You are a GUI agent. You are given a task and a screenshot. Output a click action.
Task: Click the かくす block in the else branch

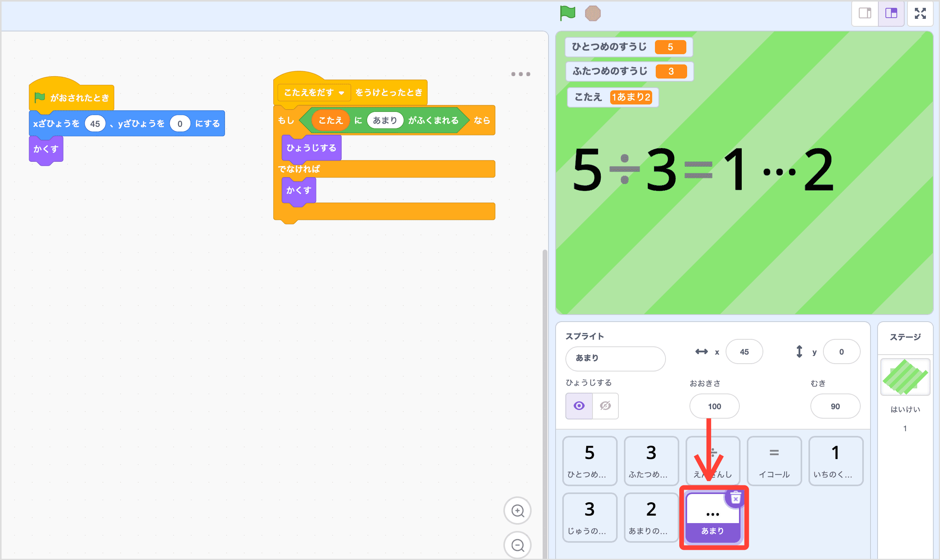pos(299,190)
